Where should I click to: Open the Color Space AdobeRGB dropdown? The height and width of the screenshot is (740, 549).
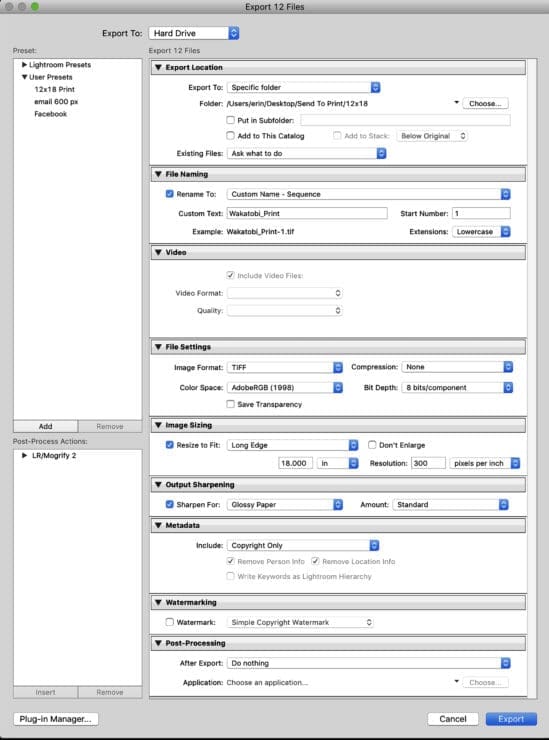click(285, 387)
